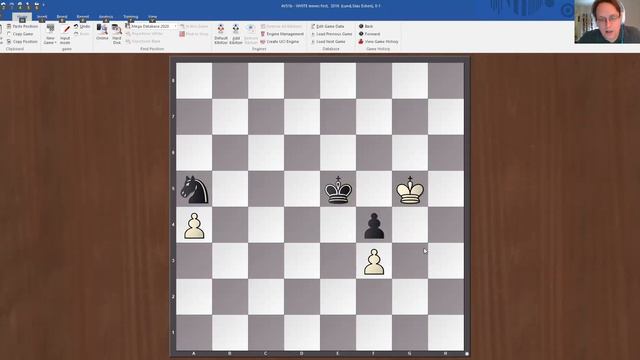Click the Input mode pencil icon
Screen dimensions: 640x360
65,29
